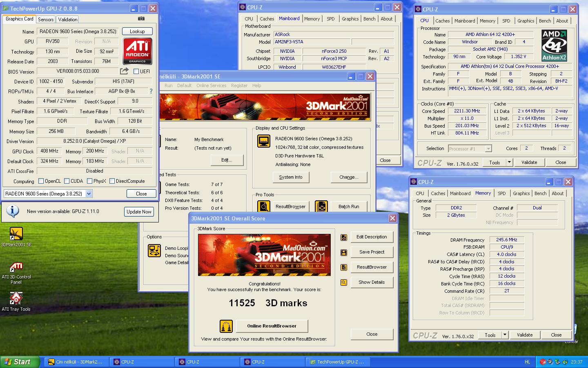Click the 3DMark2001 banner in score dialog
Image resolution: width=588 pixels, height=368 pixels.
tap(264, 254)
